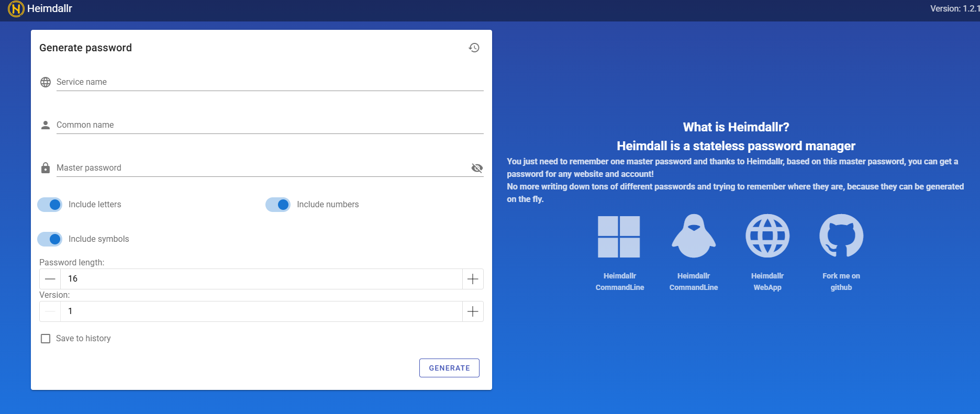Click the Fork me on github link
Viewport: 980px width, 414px height.
pos(841,282)
